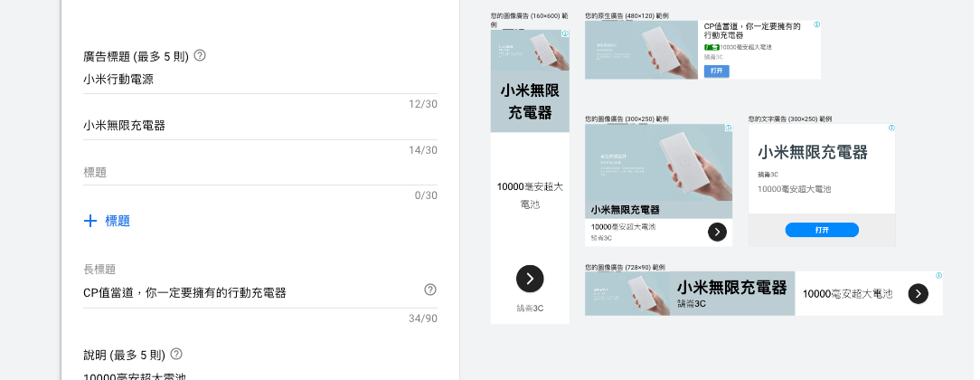This screenshot has height=380, width=980.
Task: Click arrow circle in 160x600 ad preview
Action: click(x=530, y=278)
